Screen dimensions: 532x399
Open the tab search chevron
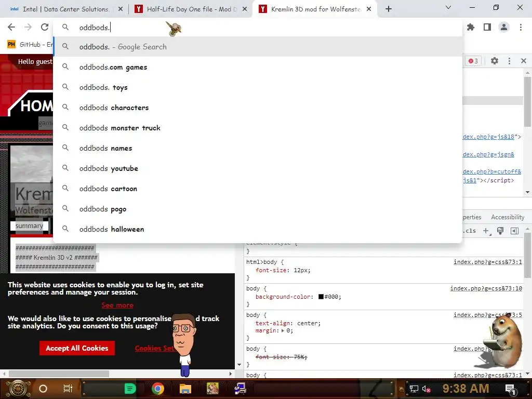click(x=448, y=7)
